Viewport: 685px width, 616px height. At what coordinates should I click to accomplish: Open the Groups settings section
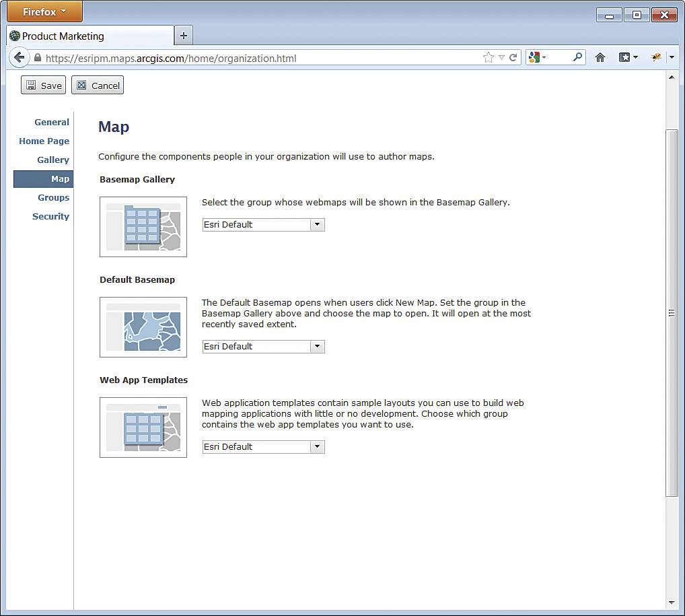pos(53,198)
